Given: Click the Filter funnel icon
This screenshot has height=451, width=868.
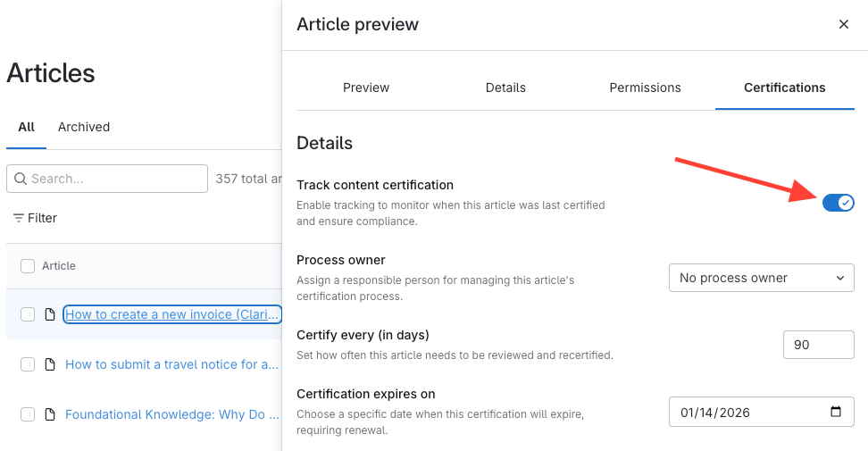Looking at the screenshot, I should pos(19,218).
